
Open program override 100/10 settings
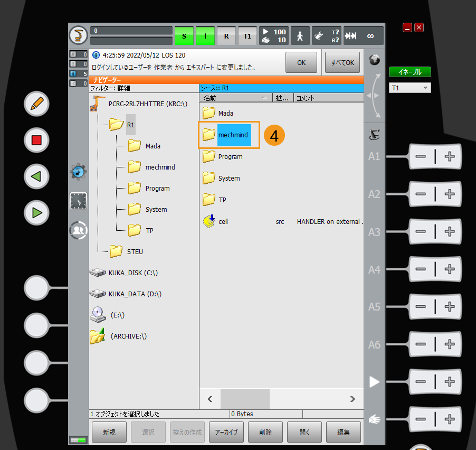coord(274,36)
